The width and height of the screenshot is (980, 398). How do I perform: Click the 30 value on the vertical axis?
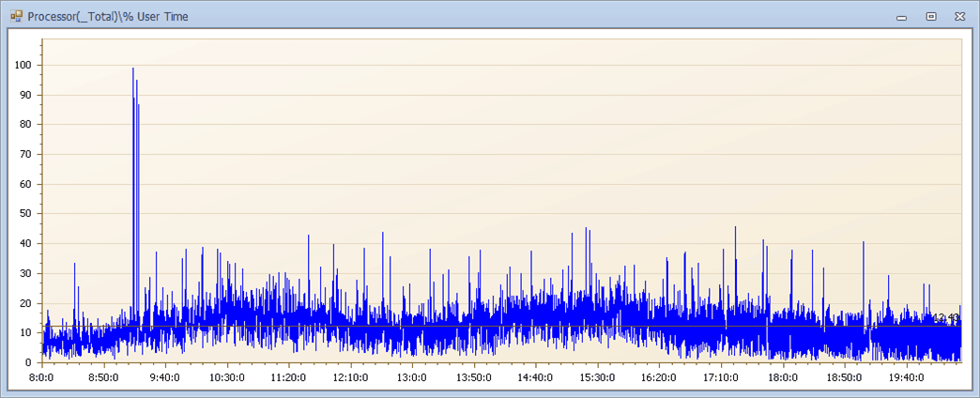point(26,273)
